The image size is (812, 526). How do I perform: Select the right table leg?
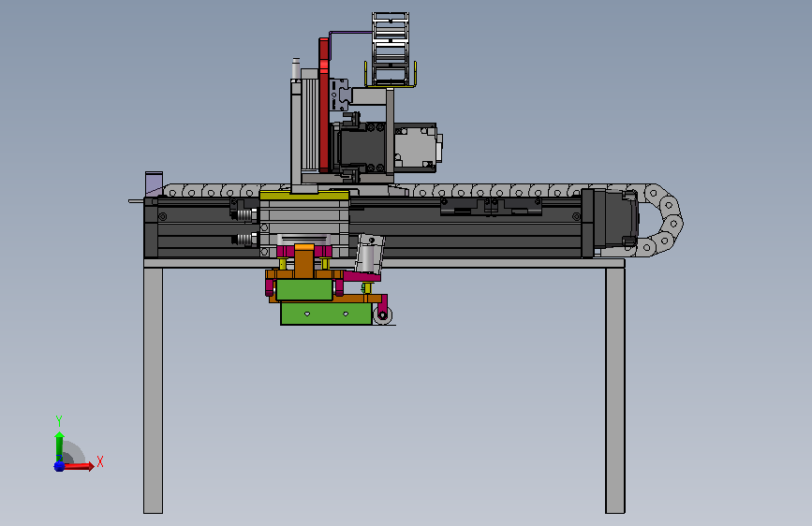[615, 390]
